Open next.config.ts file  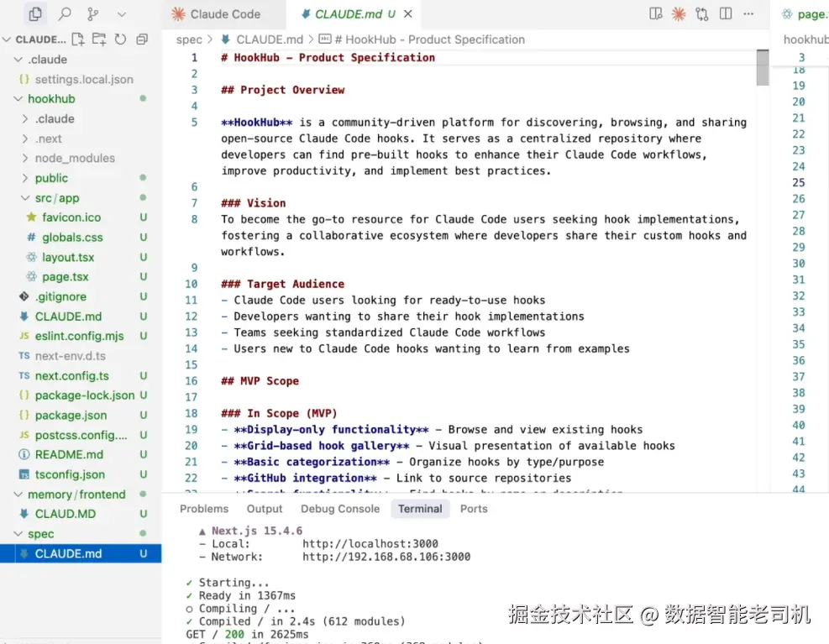(72, 376)
